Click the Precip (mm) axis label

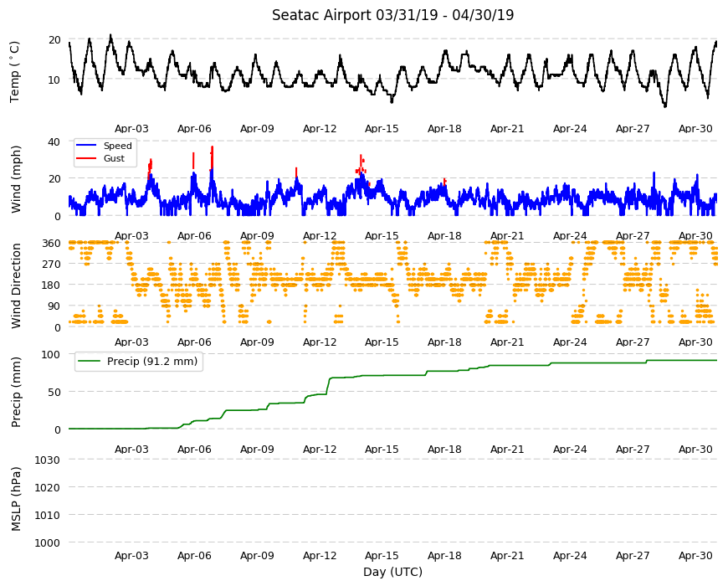pos(16,392)
